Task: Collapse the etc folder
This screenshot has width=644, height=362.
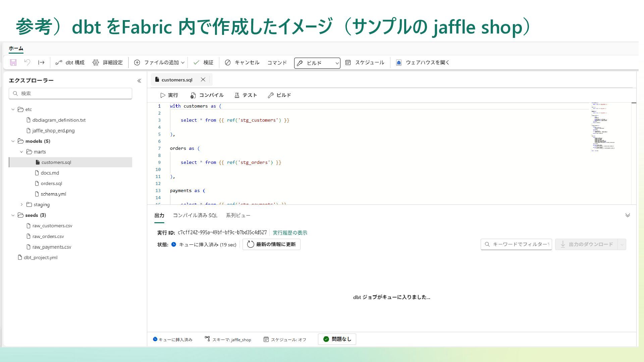Action: pyautogui.click(x=13, y=110)
